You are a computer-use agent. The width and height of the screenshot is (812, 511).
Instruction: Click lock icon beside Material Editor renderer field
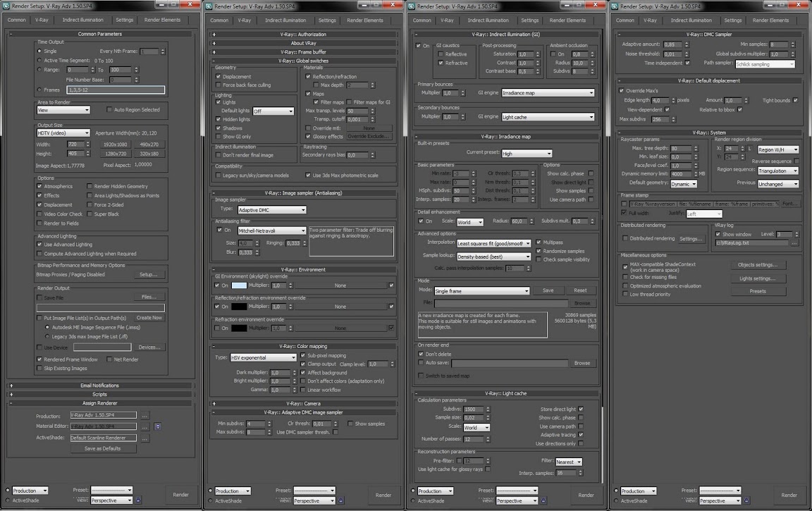click(x=157, y=426)
